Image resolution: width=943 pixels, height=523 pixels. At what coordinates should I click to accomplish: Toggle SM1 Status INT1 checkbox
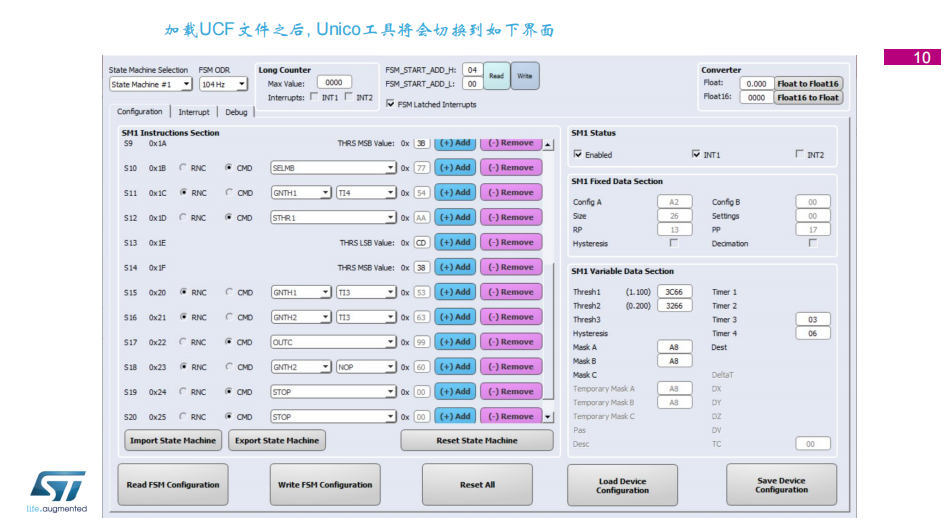pos(696,154)
